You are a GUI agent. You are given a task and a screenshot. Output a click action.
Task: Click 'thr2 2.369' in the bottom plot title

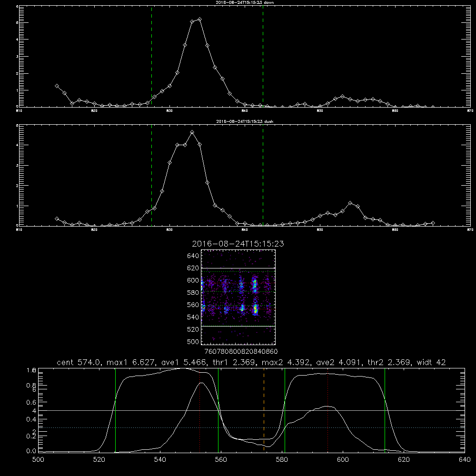[x=390, y=362]
